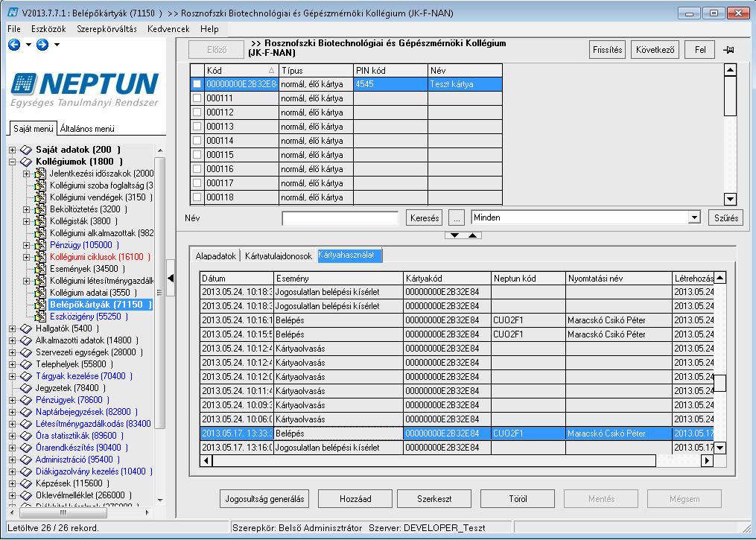Click the Eszközigény item icon
Viewport: 756px width, 540px height.
click(x=40, y=317)
